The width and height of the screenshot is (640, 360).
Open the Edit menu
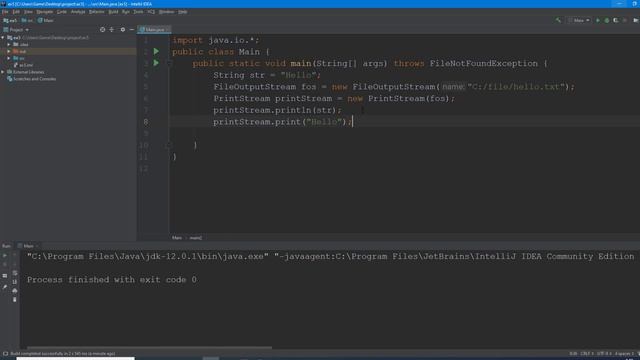point(16,12)
